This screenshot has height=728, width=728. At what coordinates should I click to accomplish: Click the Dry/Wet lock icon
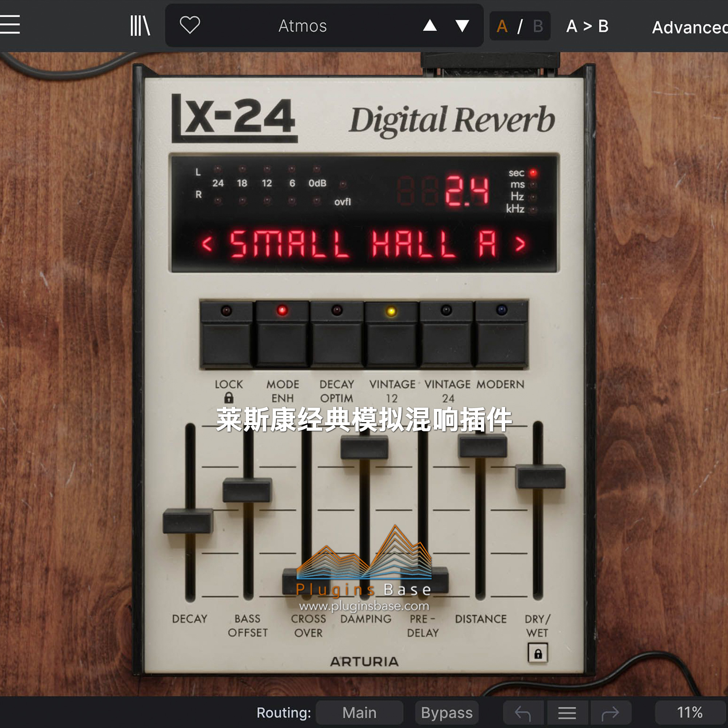pos(538,654)
